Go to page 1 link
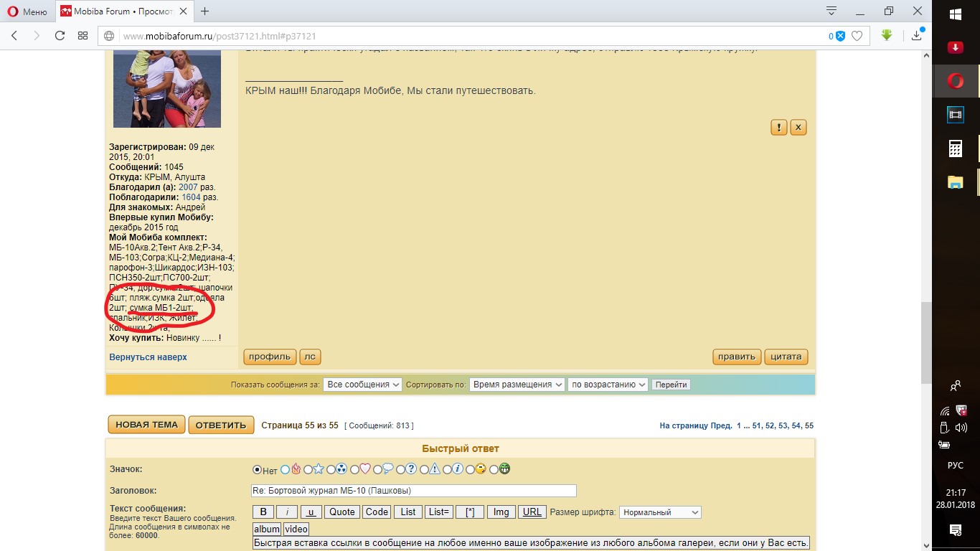This screenshot has height=551, width=980. [739, 425]
